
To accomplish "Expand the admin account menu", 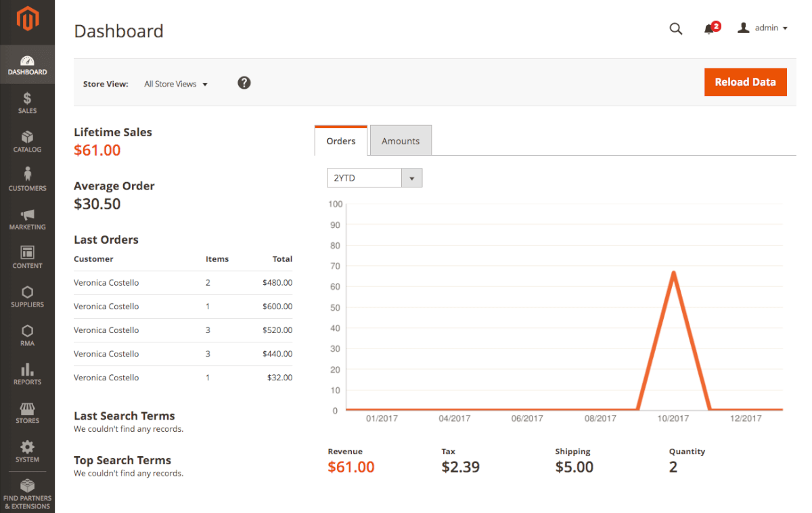I will (763, 28).
